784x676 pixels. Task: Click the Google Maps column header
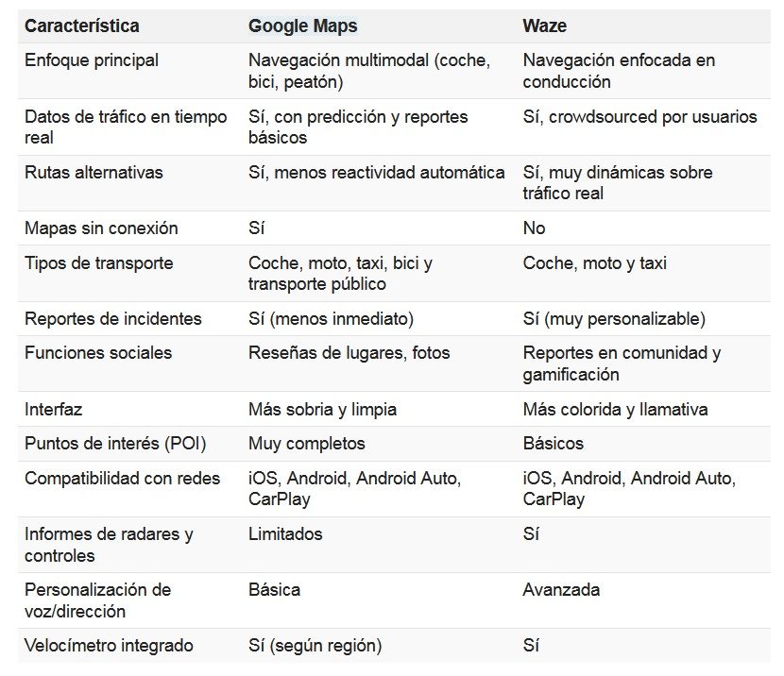click(302, 25)
